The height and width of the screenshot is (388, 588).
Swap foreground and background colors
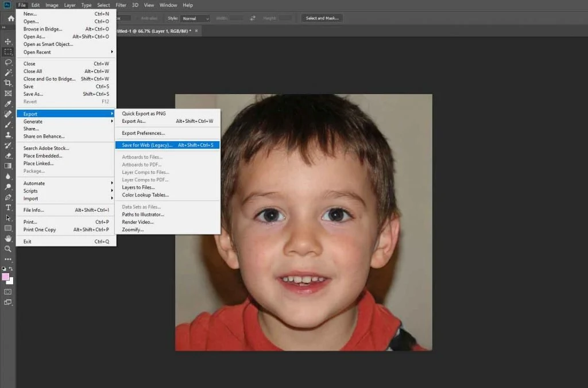[x=11, y=269]
